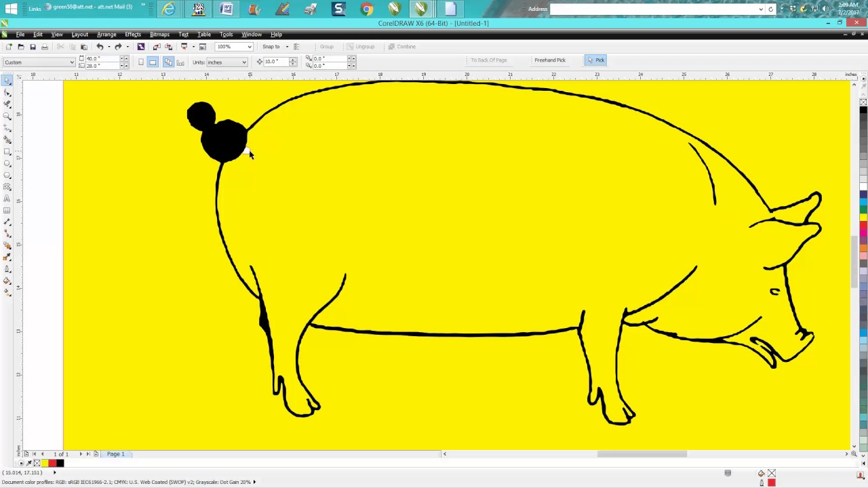Open the Effects menu
Image resolution: width=868 pixels, height=488 pixels.
click(x=133, y=35)
